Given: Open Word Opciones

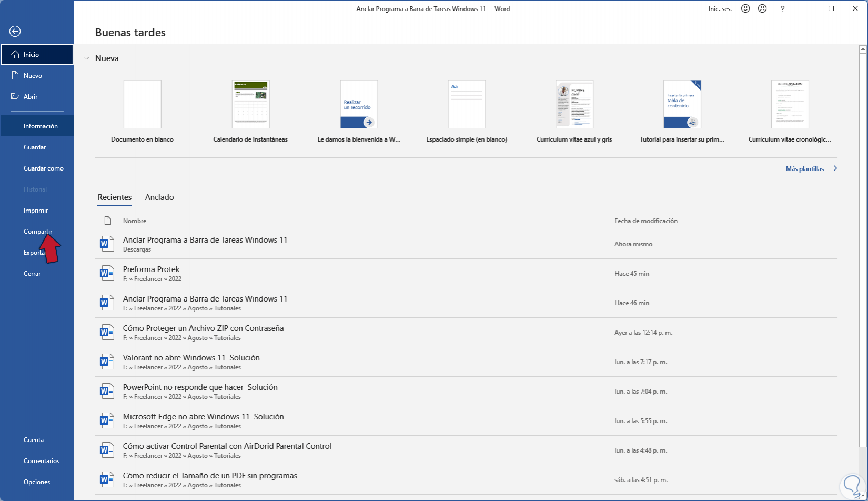Looking at the screenshot, I should point(37,482).
